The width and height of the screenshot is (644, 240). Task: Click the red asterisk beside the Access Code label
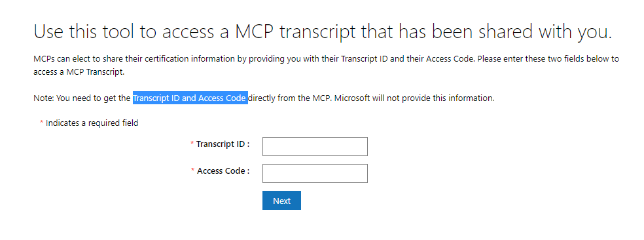tap(193, 170)
